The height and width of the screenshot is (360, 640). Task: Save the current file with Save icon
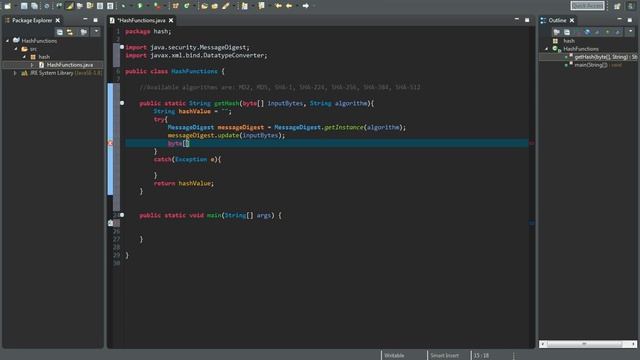pos(24,6)
